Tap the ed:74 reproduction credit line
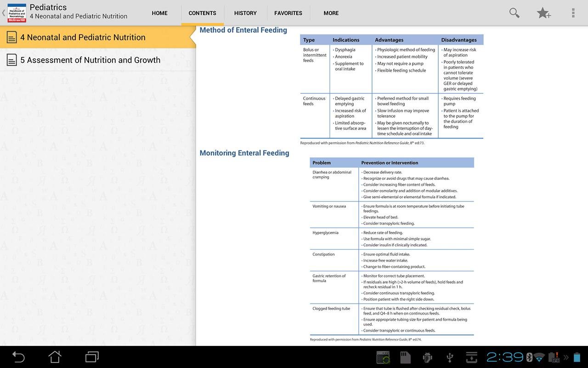The width and height of the screenshot is (588, 368). [366, 339]
